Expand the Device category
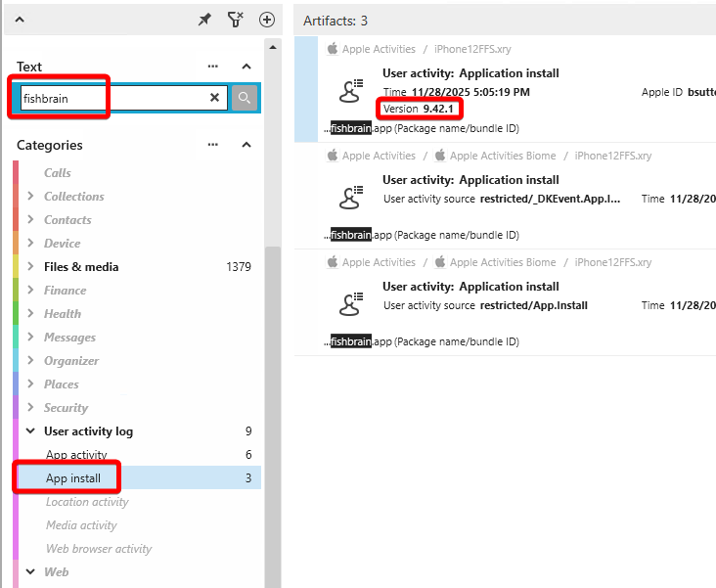The height and width of the screenshot is (588, 716). coord(30,243)
